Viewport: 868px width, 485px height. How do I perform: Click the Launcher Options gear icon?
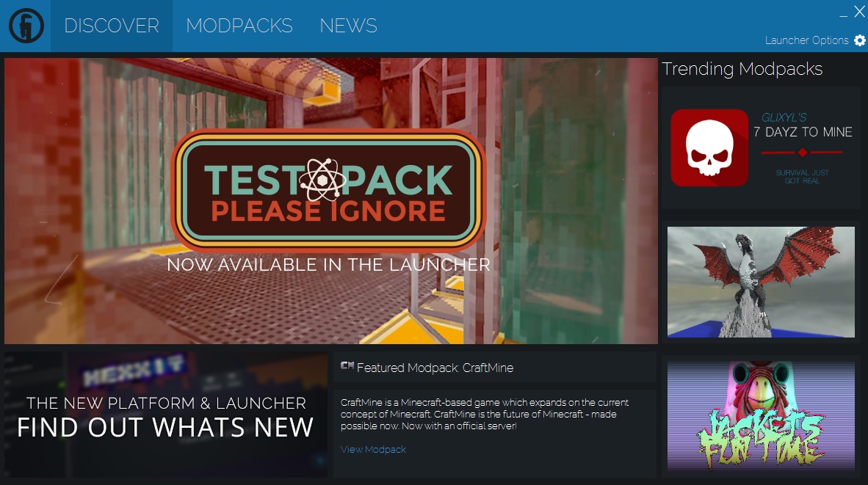860,40
